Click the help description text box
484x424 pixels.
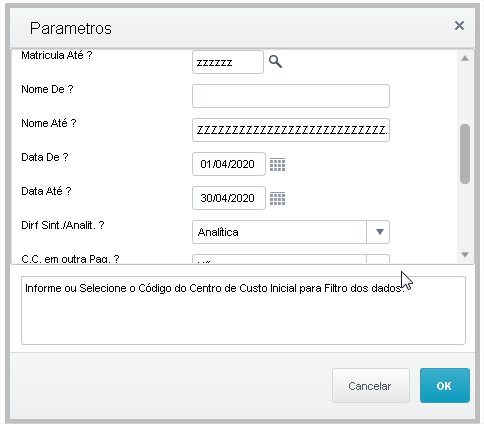243,310
